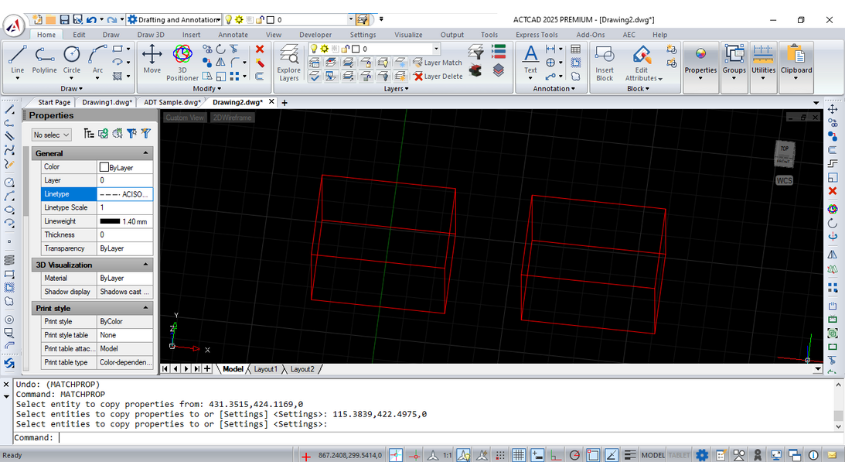The image size is (845, 475).
Task: Toggle the grid display in status bar
Action: click(518, 455)
